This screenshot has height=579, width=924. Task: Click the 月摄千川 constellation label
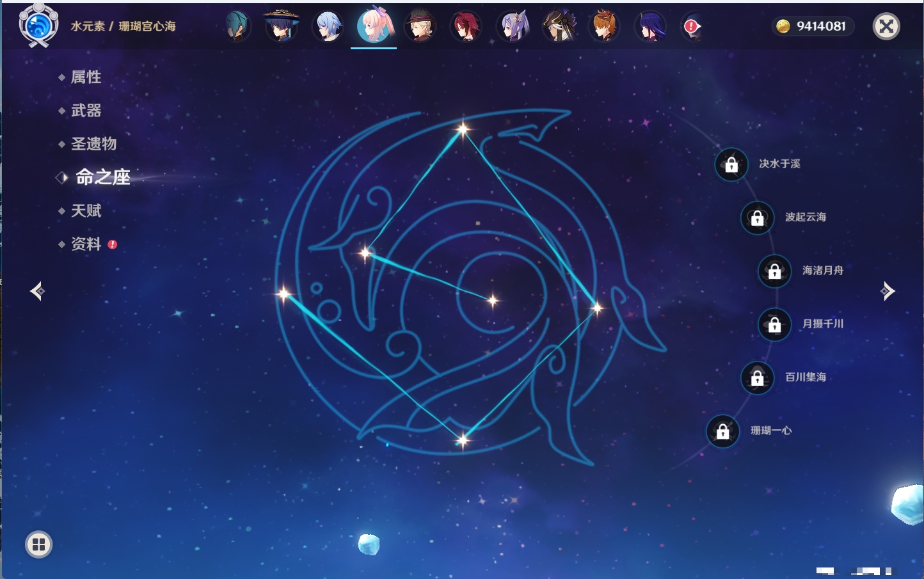[823, 324]
